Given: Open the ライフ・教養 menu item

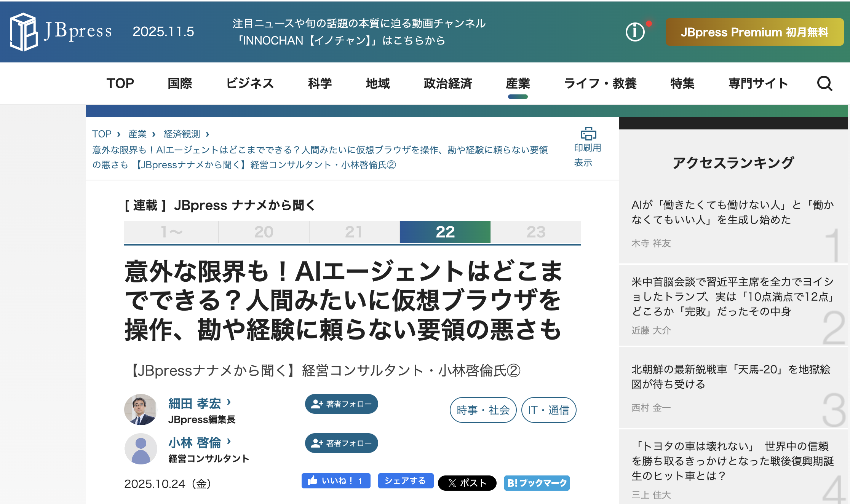Looking at the screenshot, I should (x=600, y=83).
